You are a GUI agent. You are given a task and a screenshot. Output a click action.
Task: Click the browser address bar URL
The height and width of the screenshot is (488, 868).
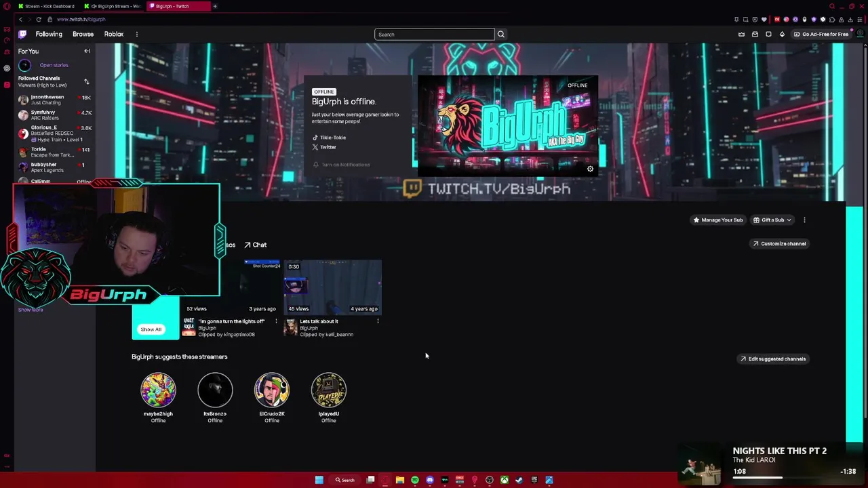pos(81,19)
